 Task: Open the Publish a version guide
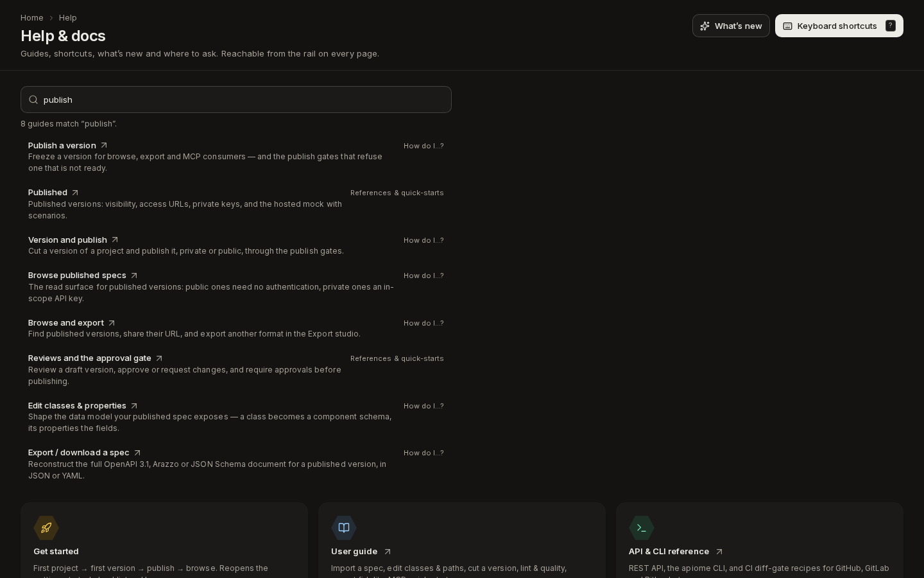(x=62, y=146)
